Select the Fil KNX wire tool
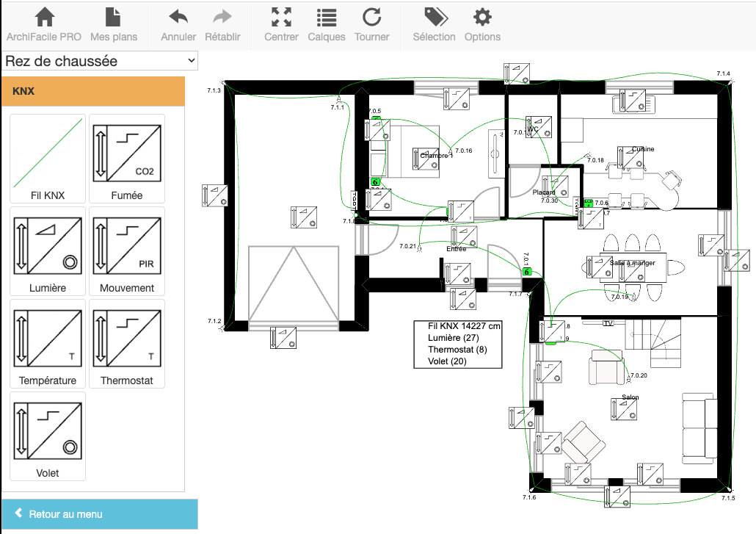 pyautogui.click(x=48, y=158)
